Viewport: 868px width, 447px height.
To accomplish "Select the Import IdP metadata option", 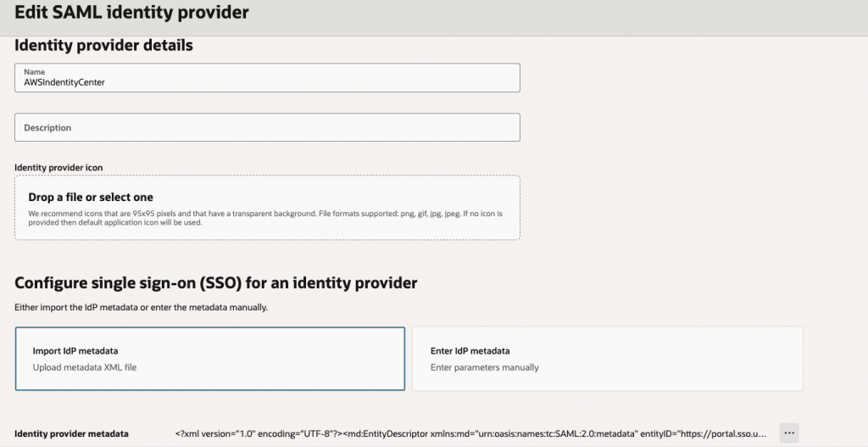I will coord(209,359).
